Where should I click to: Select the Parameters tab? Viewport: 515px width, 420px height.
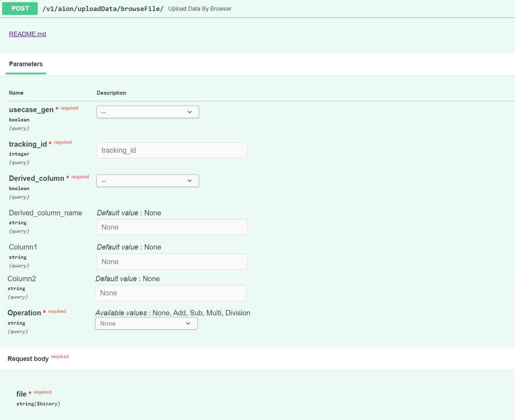(26, 64)
